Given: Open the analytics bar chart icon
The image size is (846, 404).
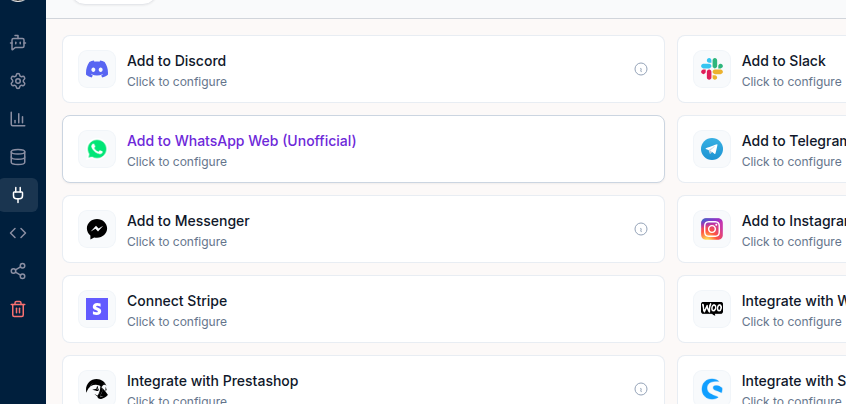Looking at the screenshot, I should 18,119.
